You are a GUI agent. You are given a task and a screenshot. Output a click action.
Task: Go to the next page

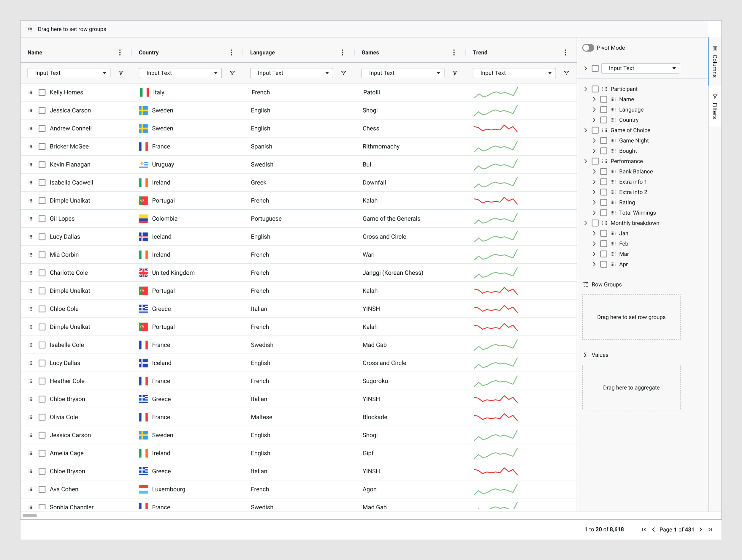tap(701, 529)
